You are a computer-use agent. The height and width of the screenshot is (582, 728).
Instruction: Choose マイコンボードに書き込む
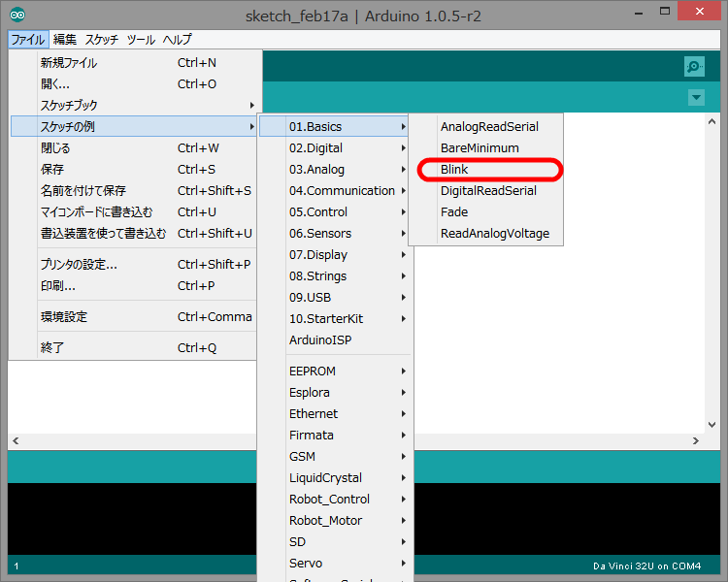click(133, 212)
